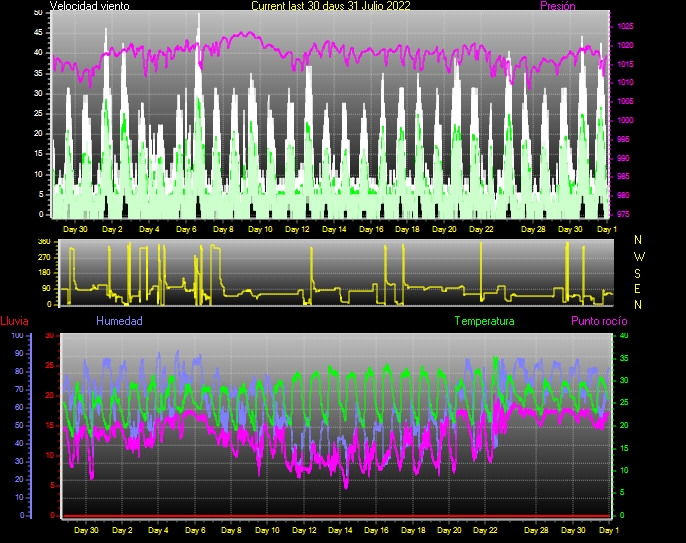
Task: Click the green 'Temperatura' legend label
Action: (x=484, y=321)
